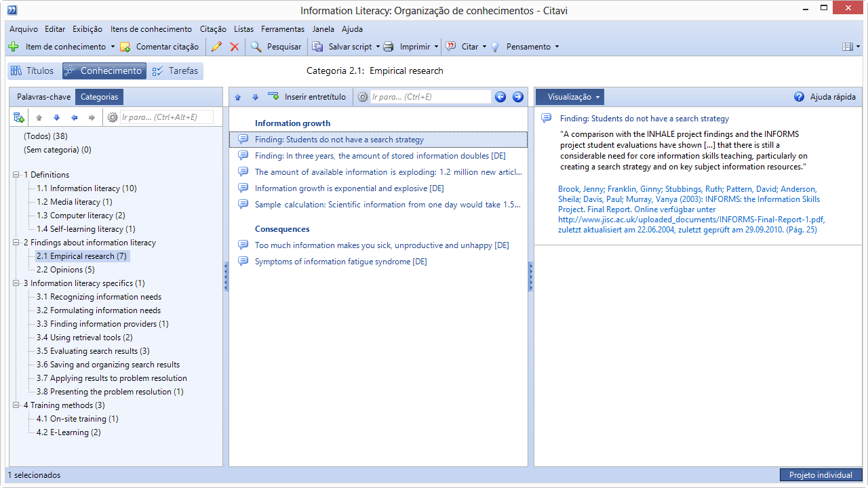Image resolution: width=868 pixels, height=488 pixels.
Task: Open the Listas menu
Action: click(x=243, y=29)
